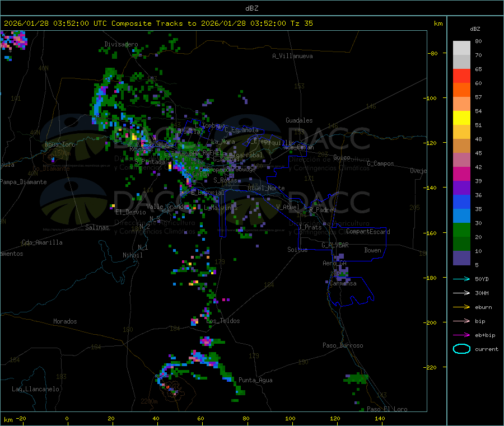Click the 'Atuel_Norte' map label
This screenshot has width=504, height=426.
pyautogui.click(x=266, y=188)
